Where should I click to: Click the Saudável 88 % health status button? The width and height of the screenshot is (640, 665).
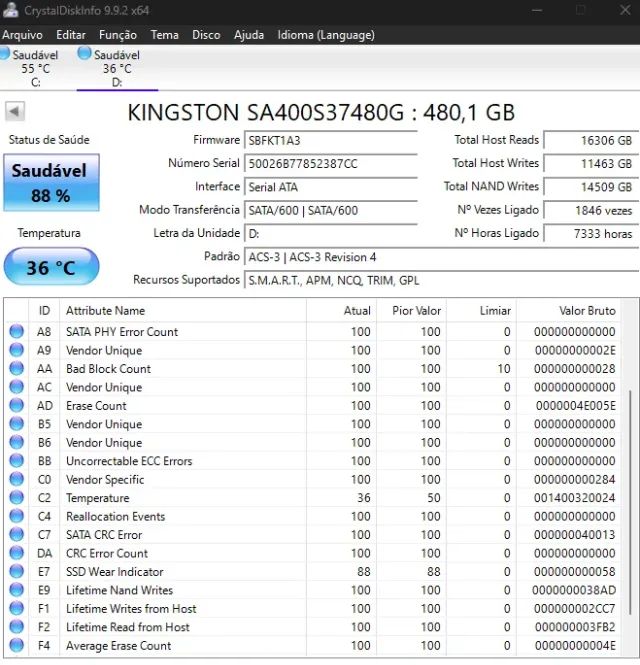click(x=51, y=182)
